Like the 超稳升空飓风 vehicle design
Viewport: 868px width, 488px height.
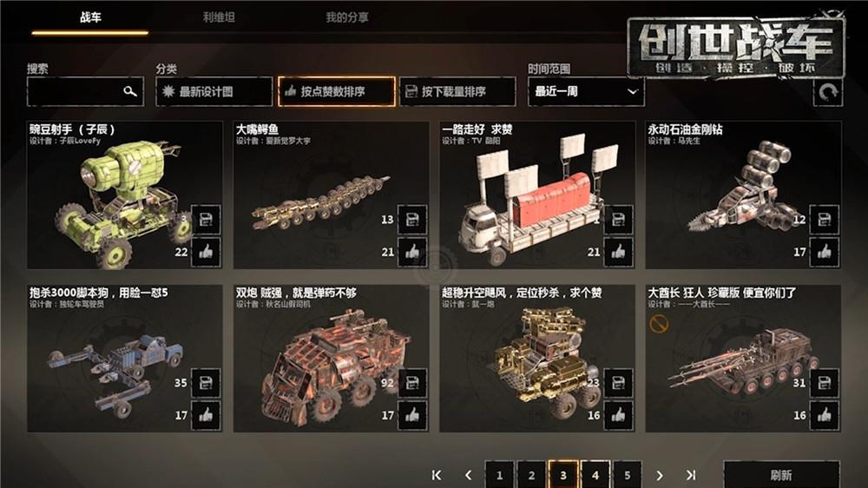tap(618, 415)
